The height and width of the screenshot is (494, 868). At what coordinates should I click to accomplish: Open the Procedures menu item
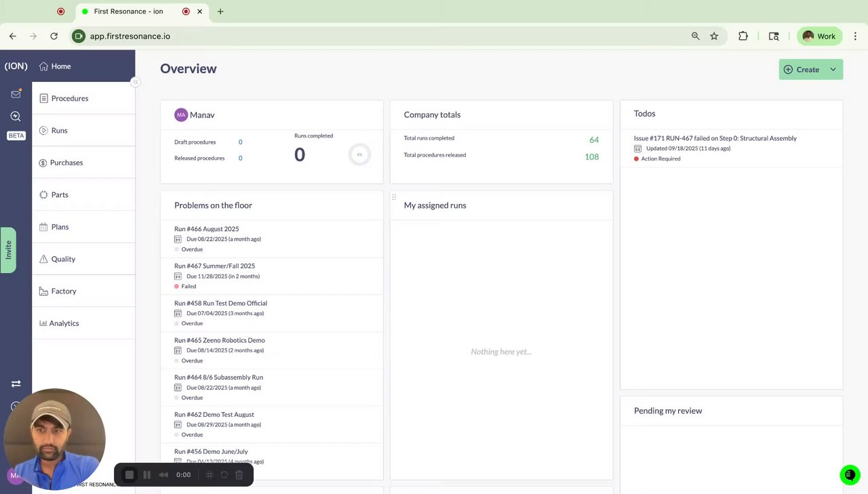tap(83, 98)
